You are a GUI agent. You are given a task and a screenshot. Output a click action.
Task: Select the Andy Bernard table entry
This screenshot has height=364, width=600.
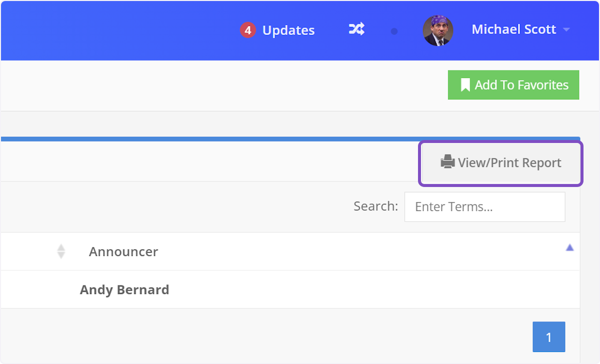pos(124,289)
